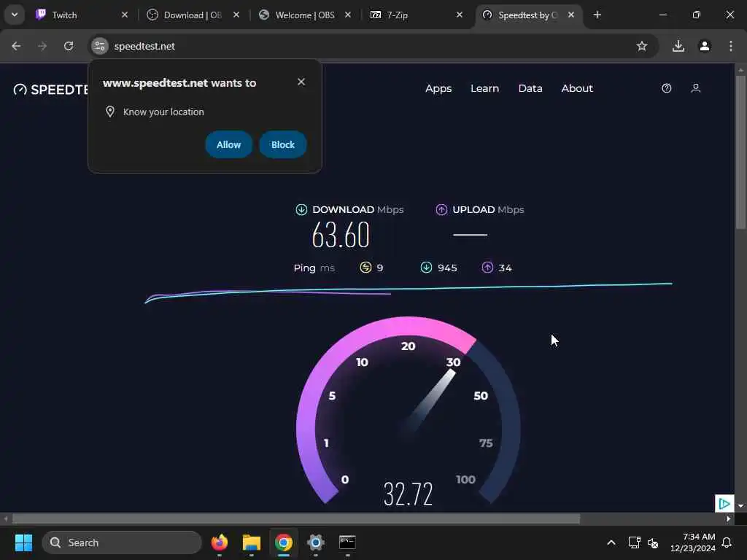Click the muted volume tray icon
Viewport: 747px width, 560px height.
click(x=653, y=542)
